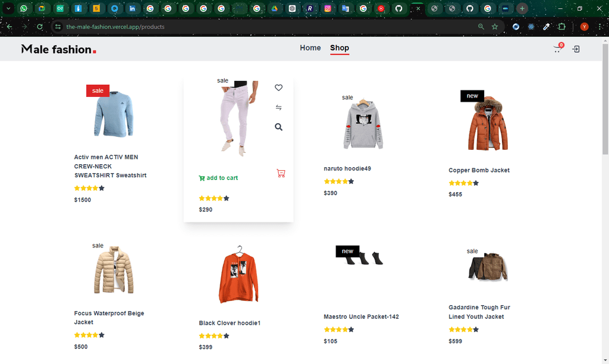Click the new badge on Copper Bomb Jacket

click(x=472, y=96)
